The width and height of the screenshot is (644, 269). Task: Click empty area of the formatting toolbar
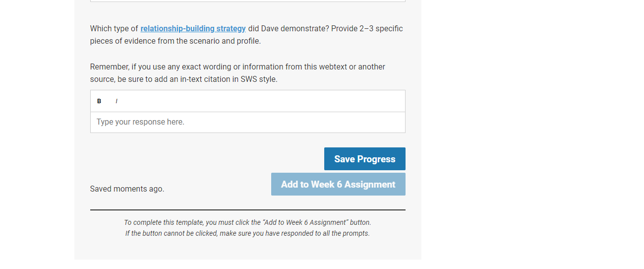tap(263, 101)
